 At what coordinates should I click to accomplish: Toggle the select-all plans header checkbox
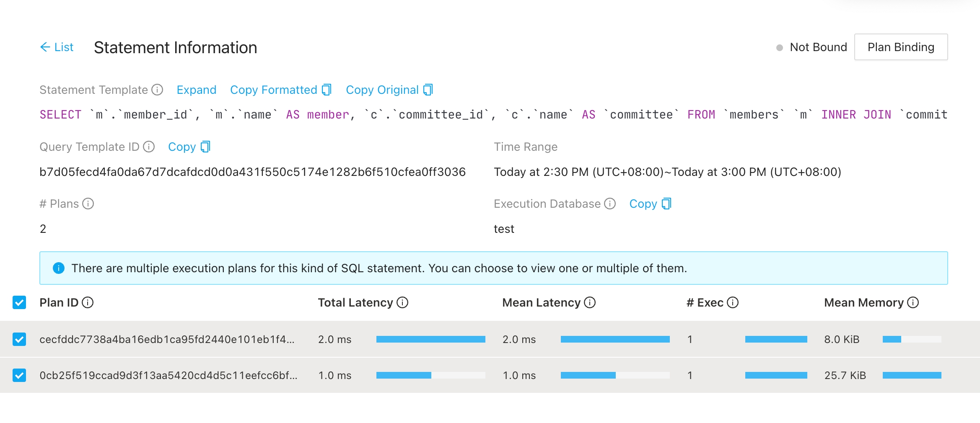19,302
